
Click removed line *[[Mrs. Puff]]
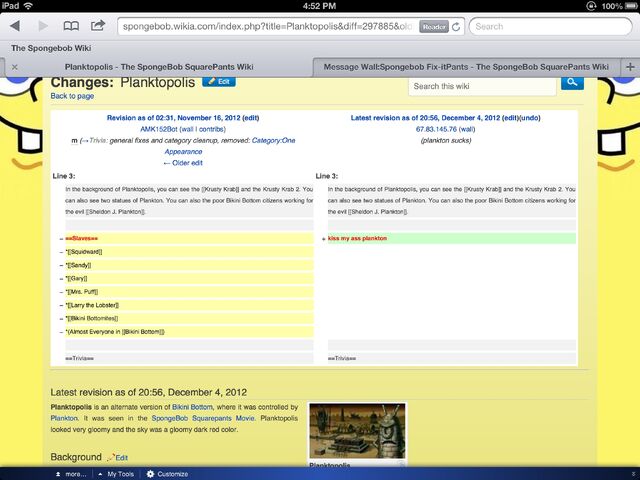(x=189, y=292)
